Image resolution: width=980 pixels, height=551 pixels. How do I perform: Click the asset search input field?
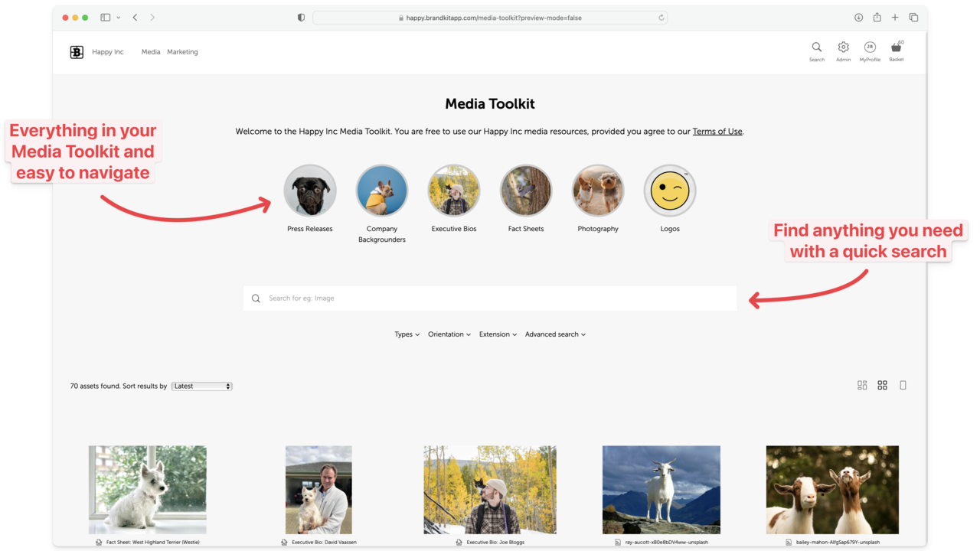click(x=490, y=298)
